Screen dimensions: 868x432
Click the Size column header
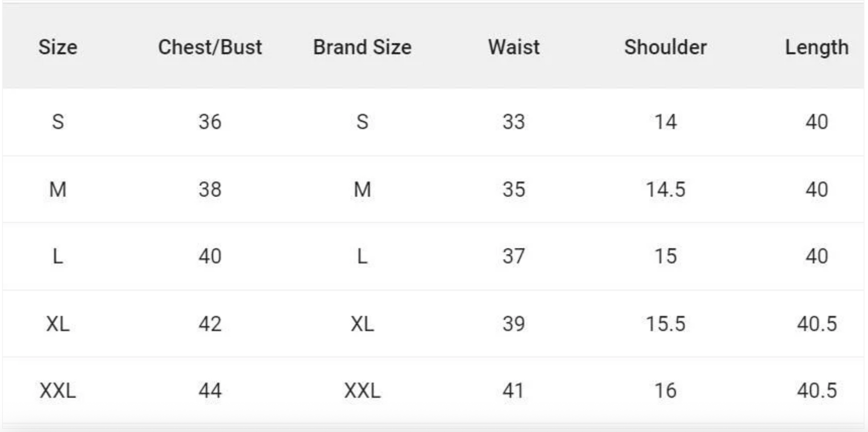58,47
